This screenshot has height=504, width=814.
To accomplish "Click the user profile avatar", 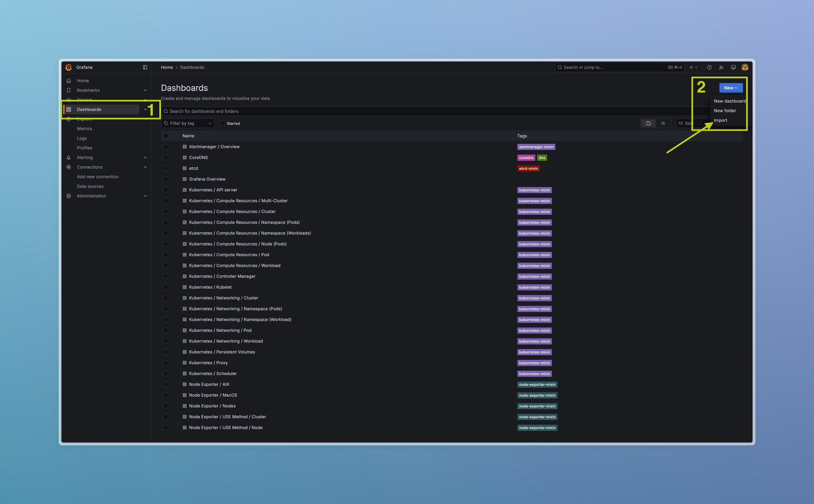I will point(745,67).
